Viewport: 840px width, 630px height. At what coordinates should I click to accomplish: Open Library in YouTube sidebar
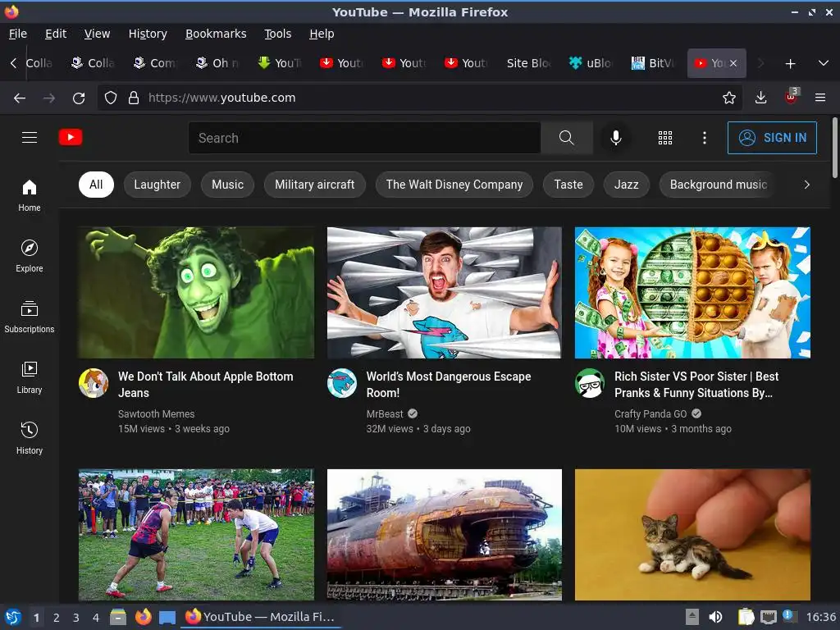[30, 377]
